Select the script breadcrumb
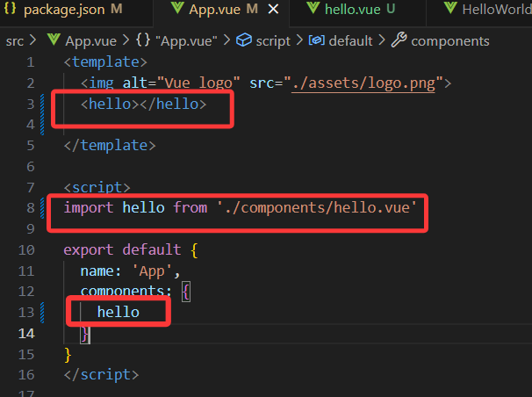This screenshot has height=397, width=532. [273, 41]
